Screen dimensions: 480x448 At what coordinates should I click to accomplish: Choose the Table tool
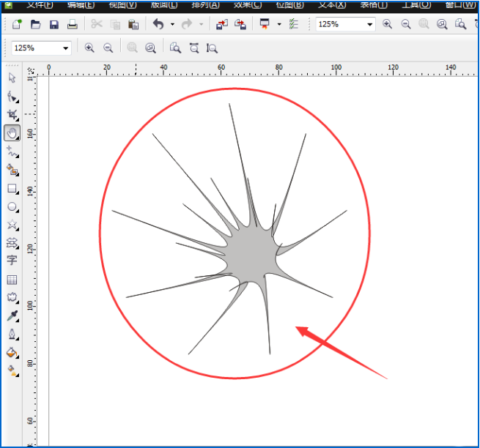click(12, 280)
